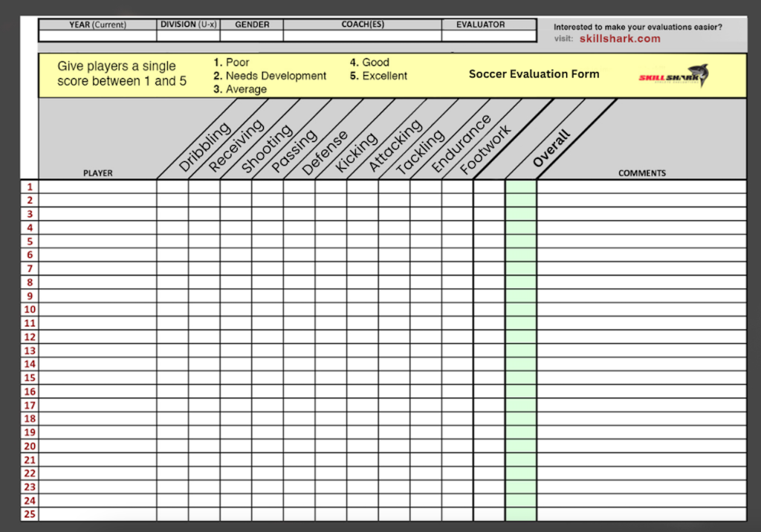Click the empty field under DIVISION (U-x)
The height and width of the screenshot is (532, 761).
click(x=188, y=36)
